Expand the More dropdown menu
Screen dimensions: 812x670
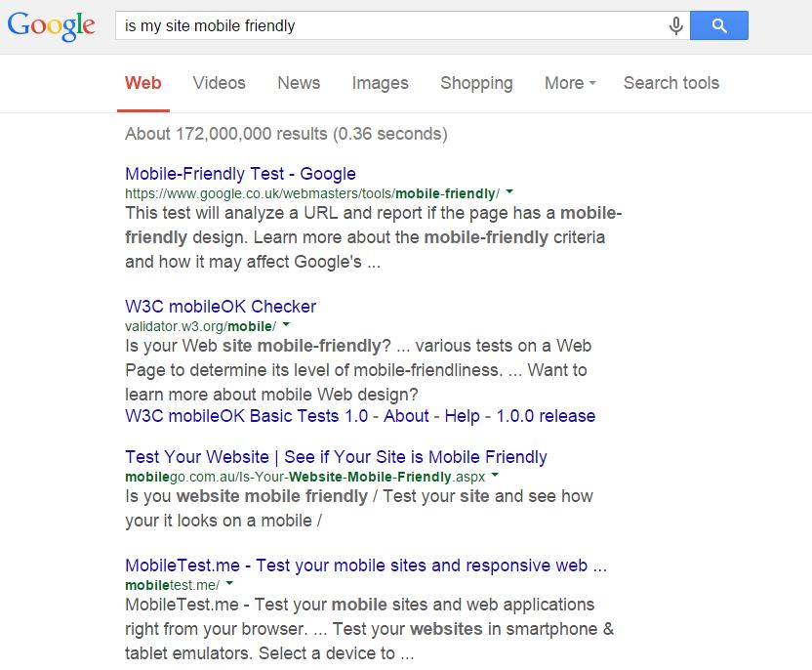click(570, 83)
